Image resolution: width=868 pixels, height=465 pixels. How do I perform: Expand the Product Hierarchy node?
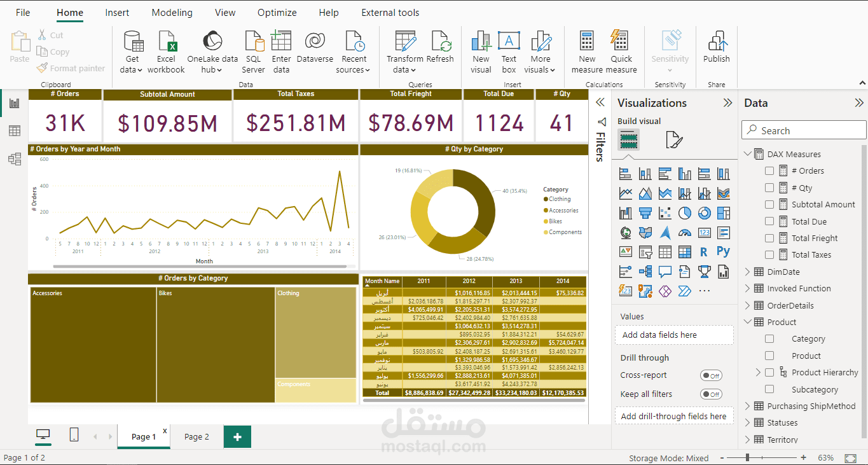[x=758, y=372]
